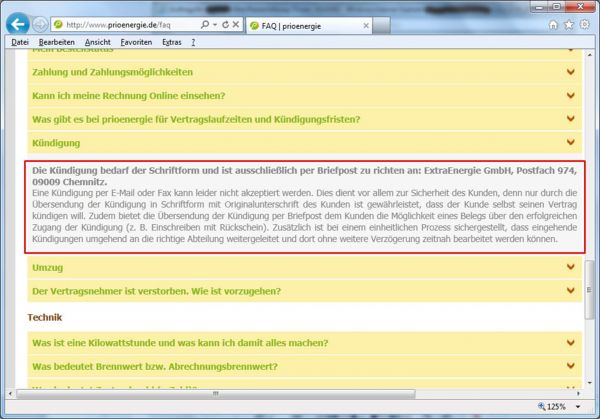This screenshot has height=419, width=600.
Task: Open 'Was bedeutet Brennwert' question
Action: click(x=155, y=367)
